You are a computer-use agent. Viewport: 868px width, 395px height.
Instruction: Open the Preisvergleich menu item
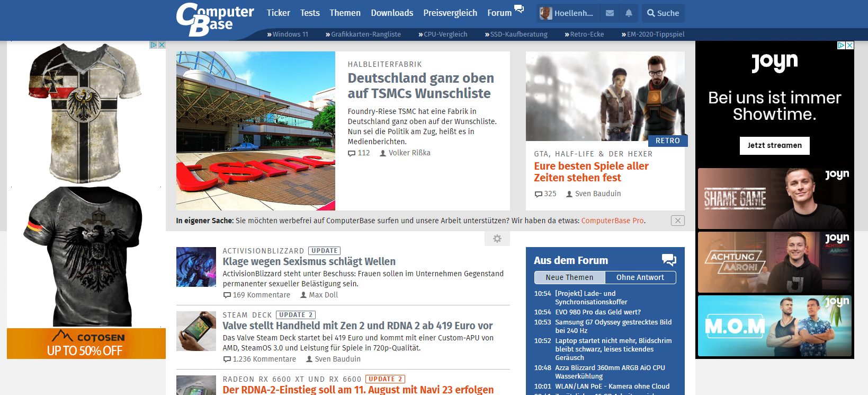[x=450, y=13]
